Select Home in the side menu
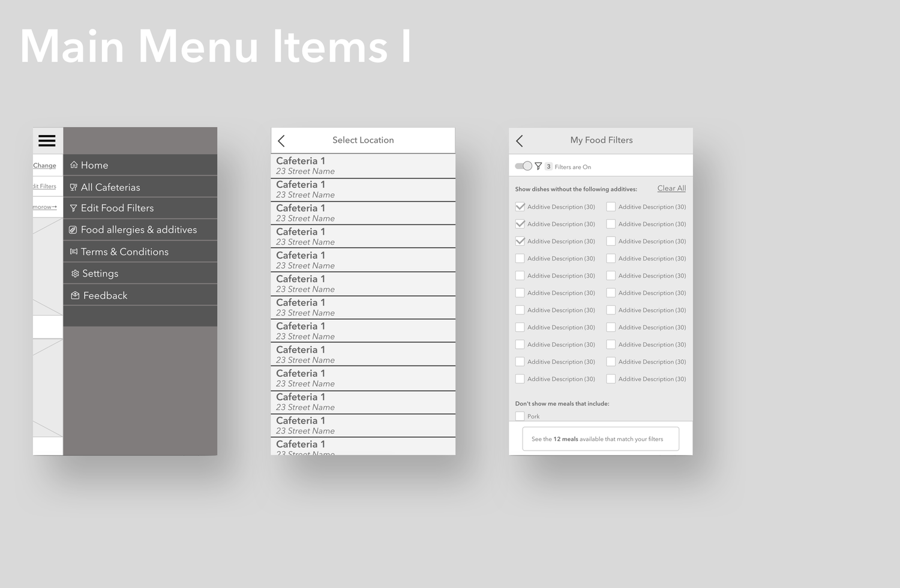The width and height of the screenshot is (900, 588). 140,165
